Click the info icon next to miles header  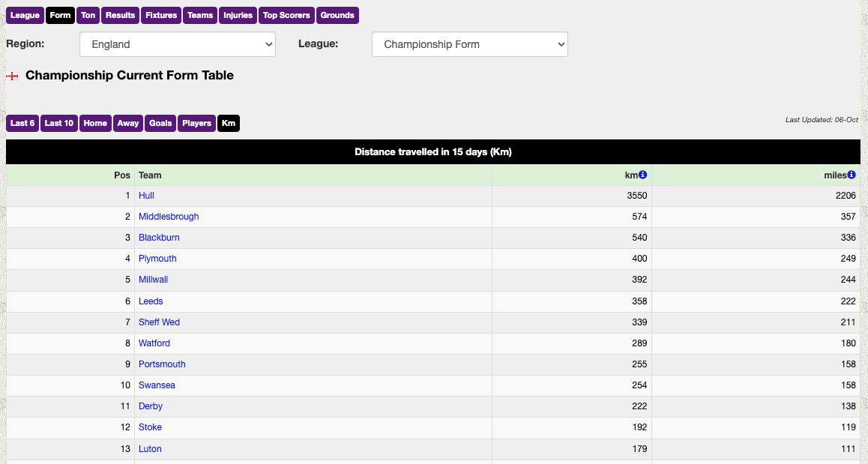[852, 175]
